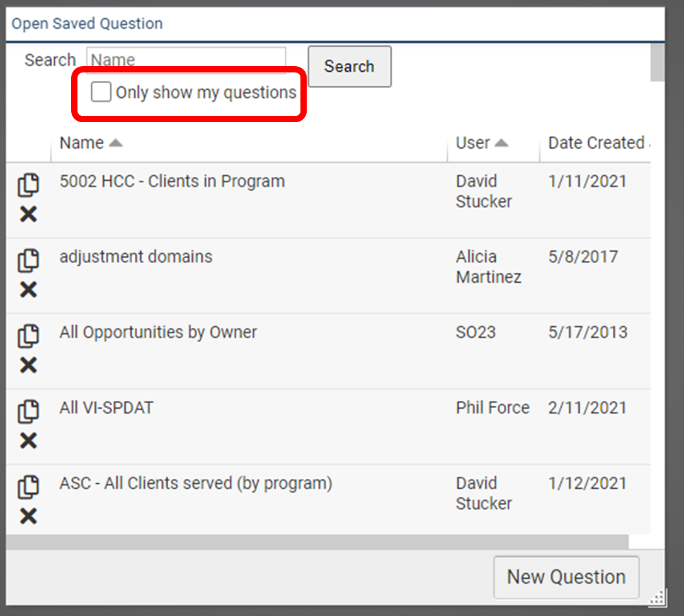Select date 5/8/2017 cell

[x=583, y=256]
